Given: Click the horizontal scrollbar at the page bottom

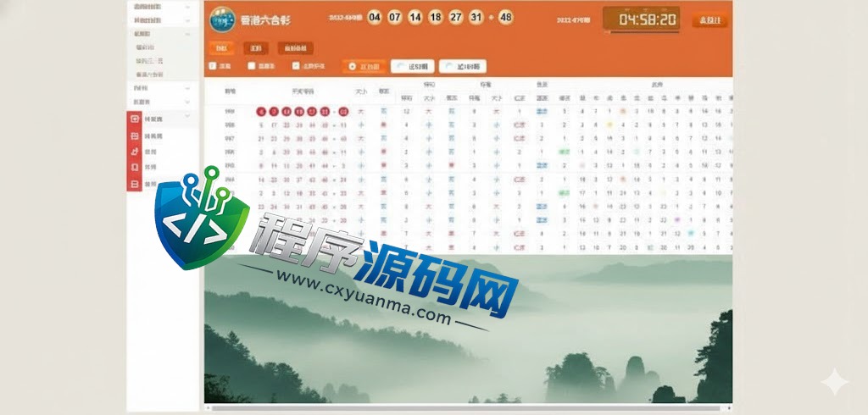Looking at the screenshot, I should (x=468, y=408).
